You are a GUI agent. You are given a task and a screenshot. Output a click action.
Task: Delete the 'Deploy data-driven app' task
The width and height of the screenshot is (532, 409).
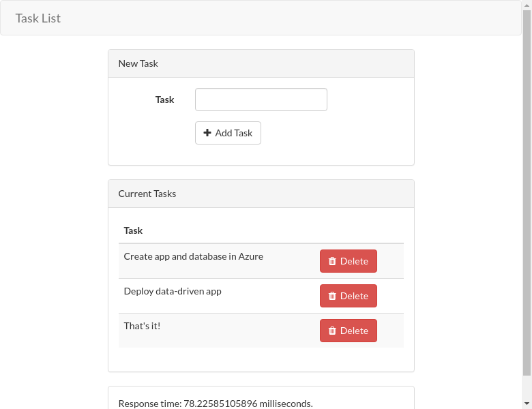click(348, 296)
